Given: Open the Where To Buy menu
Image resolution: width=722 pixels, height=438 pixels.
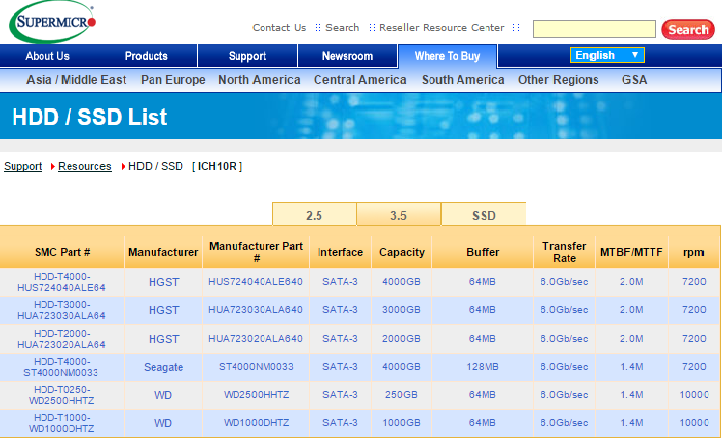Looking at the screenshot, I should click(x=448, y=56).
